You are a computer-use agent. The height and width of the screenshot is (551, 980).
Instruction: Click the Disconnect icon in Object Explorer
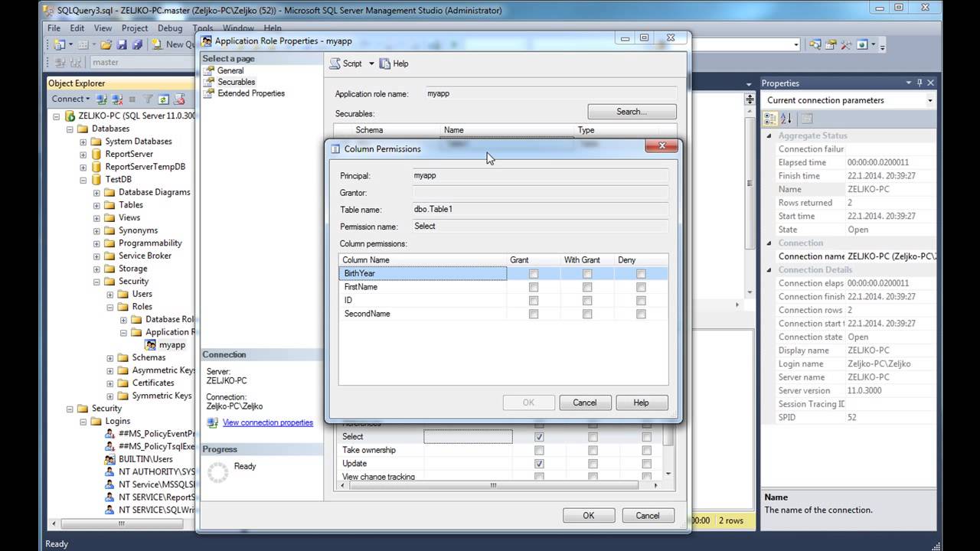tap(117, 99)
